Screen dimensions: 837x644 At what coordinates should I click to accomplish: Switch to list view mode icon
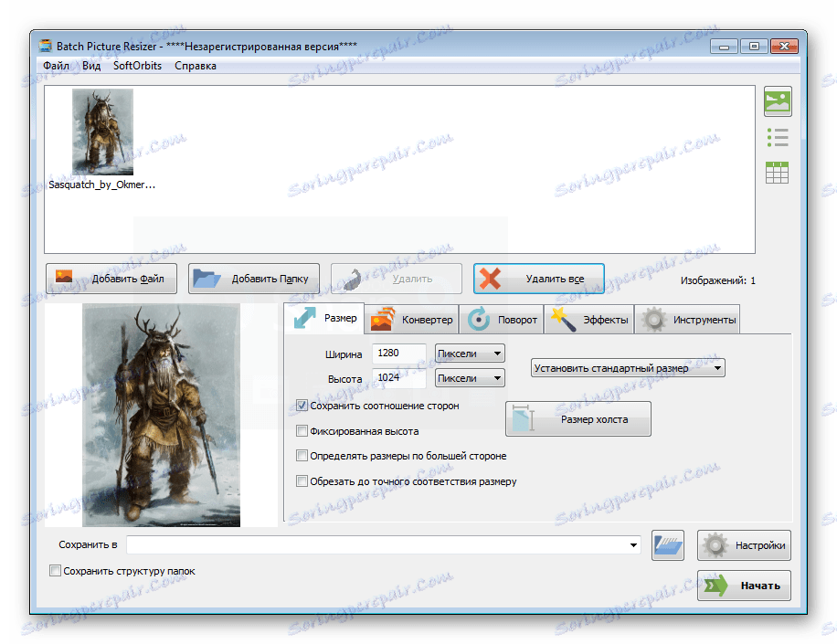coord(778,137)
